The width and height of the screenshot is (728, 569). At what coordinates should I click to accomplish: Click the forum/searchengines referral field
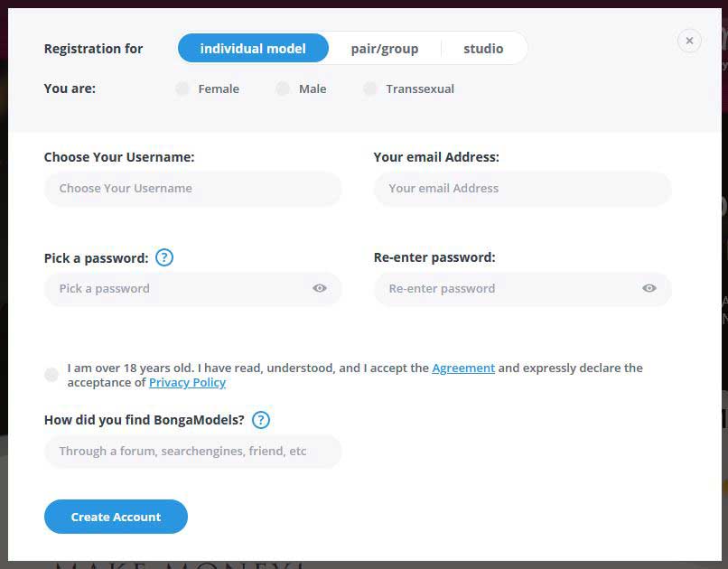(192, 452)
